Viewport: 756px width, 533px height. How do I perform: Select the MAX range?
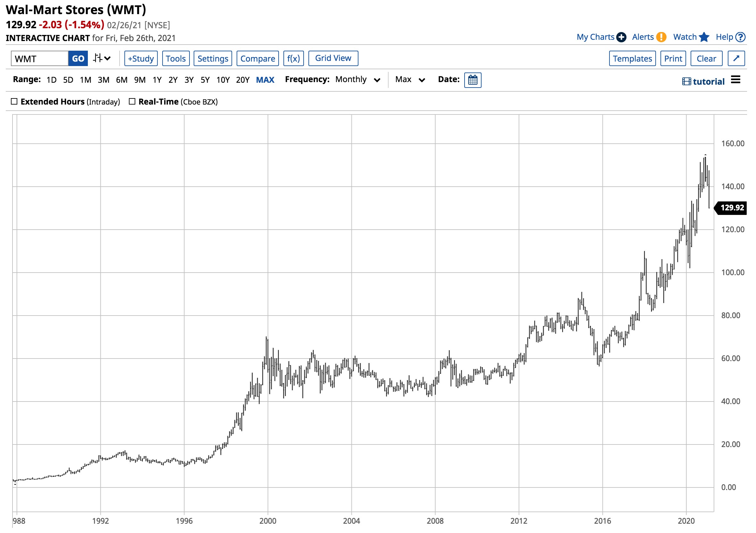point(265,80)
